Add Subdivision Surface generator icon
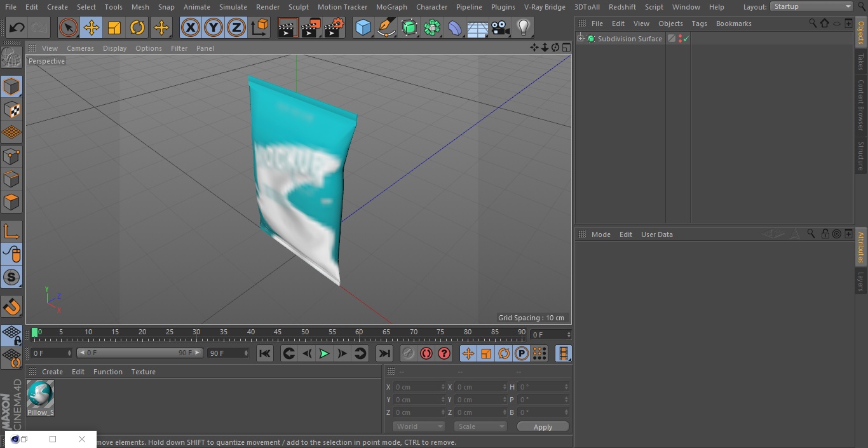 (x=409, y=27)
